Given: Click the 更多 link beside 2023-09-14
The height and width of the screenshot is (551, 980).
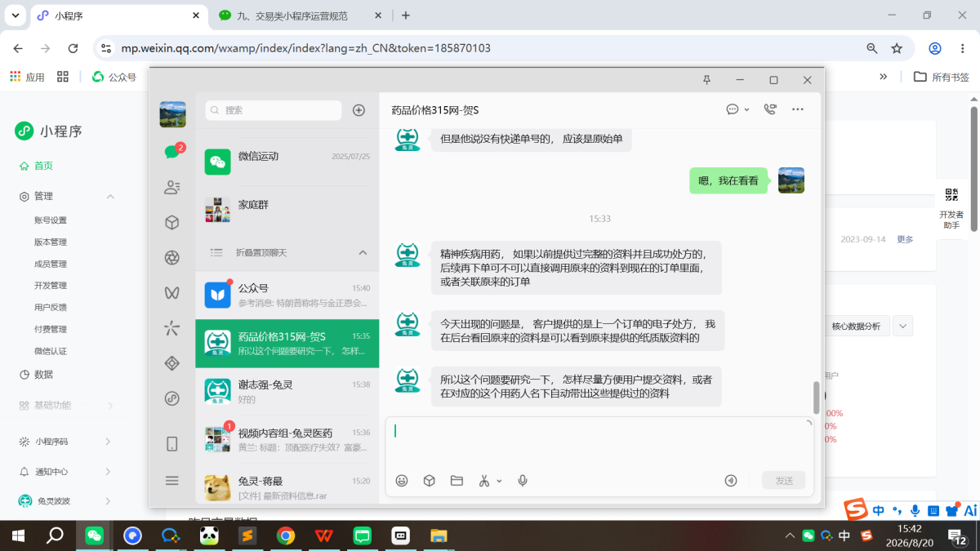Looking at the screenshot, I should coord(905,239).
